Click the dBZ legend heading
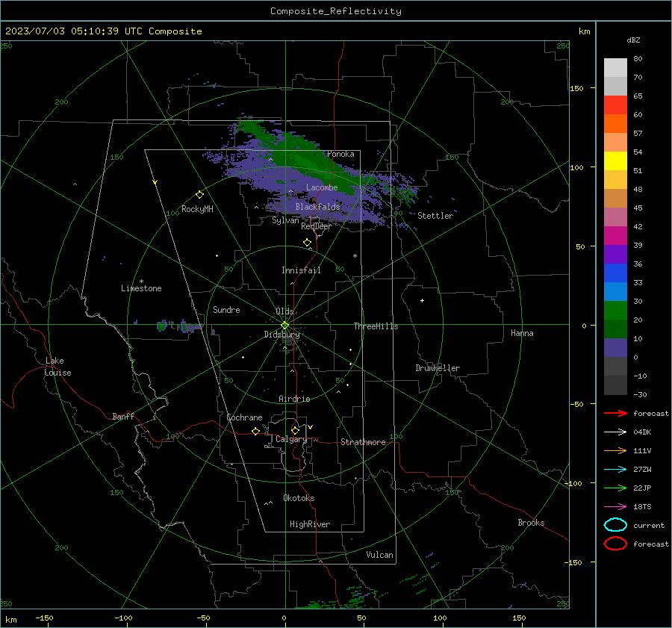Image resolution: width=672 pixels, height=628 pixels. point(633,40)
